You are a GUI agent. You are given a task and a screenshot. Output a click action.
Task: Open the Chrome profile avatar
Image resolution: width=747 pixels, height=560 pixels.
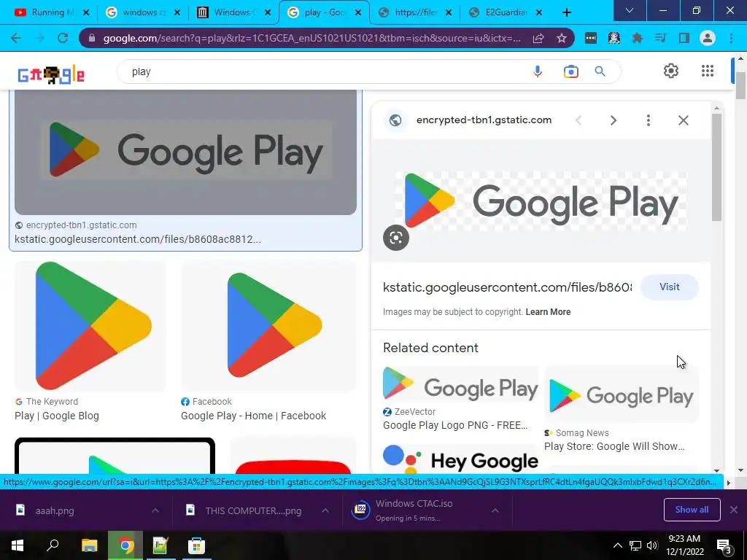(708, 38)
